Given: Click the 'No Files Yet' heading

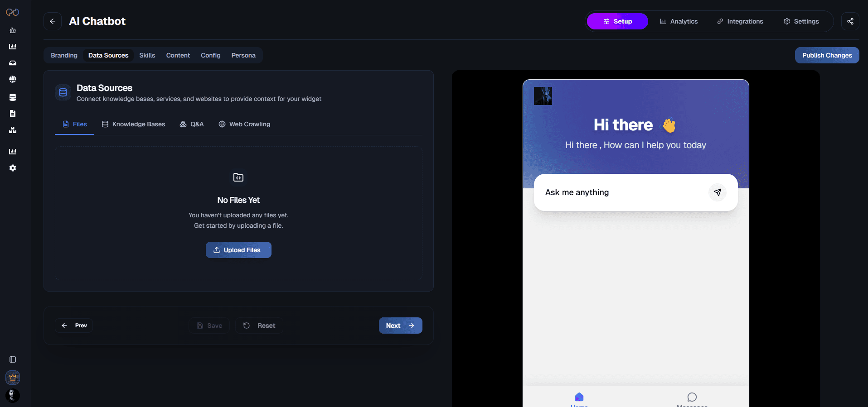Looking at the screenshot, I should (x=238, y=200).
